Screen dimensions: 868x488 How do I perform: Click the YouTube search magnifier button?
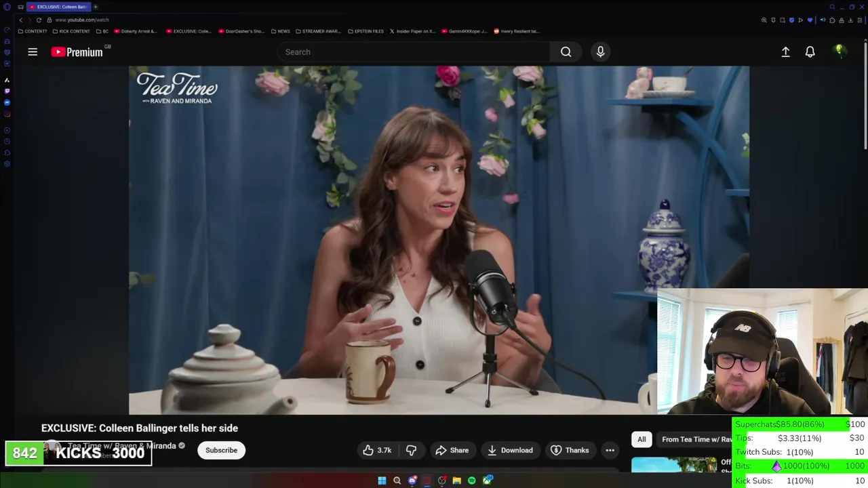tap(566, 52)
